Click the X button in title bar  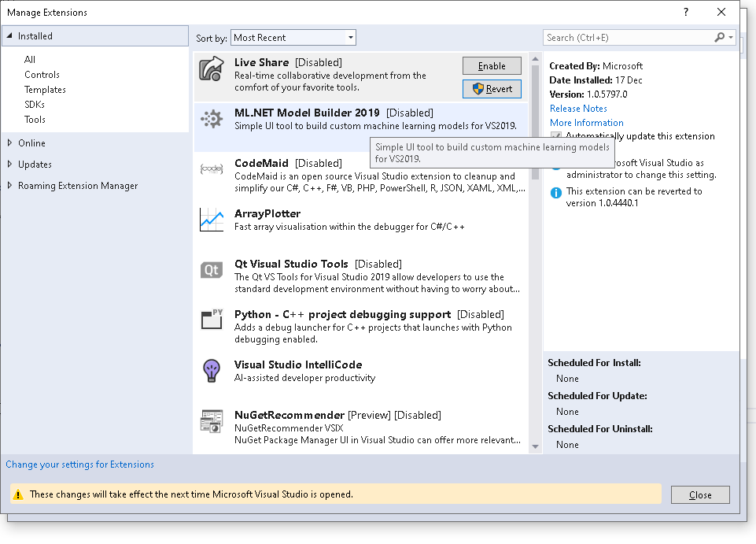pyautogui.click(x=721, y=12)
